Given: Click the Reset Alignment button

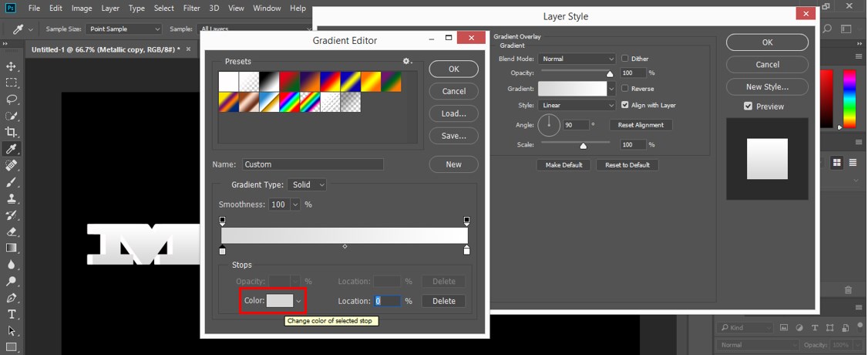Looking at the screenshot, I should pos(641,125).
